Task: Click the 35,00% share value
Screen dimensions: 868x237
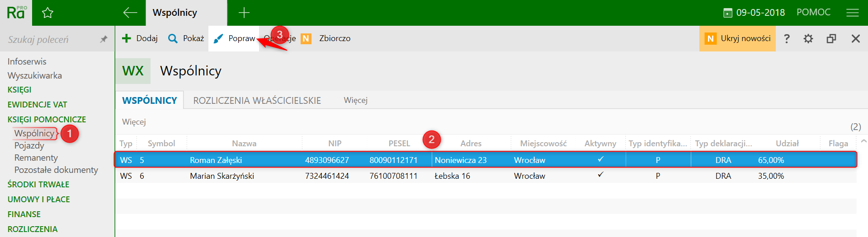Action: [771, 176]
